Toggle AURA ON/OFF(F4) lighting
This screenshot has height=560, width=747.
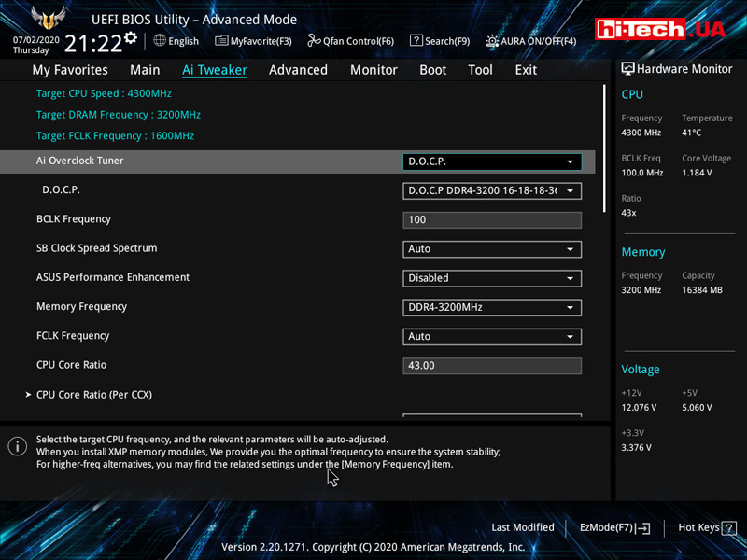531,41
